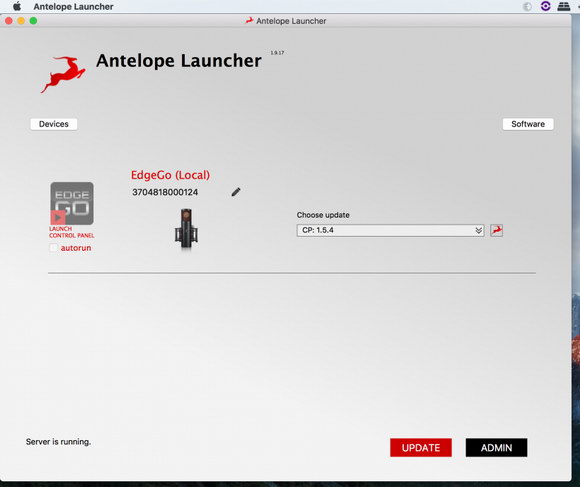580x487 pixels.
Task: Click the red UPDATE button
Action: pyautogui.click(x=421, y=447)
